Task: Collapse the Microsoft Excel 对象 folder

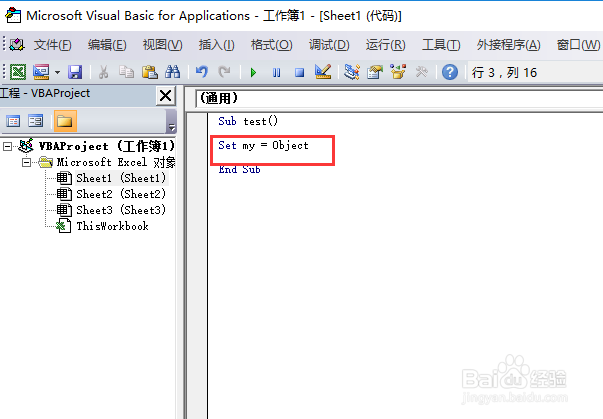Action: tap(26, 163)
